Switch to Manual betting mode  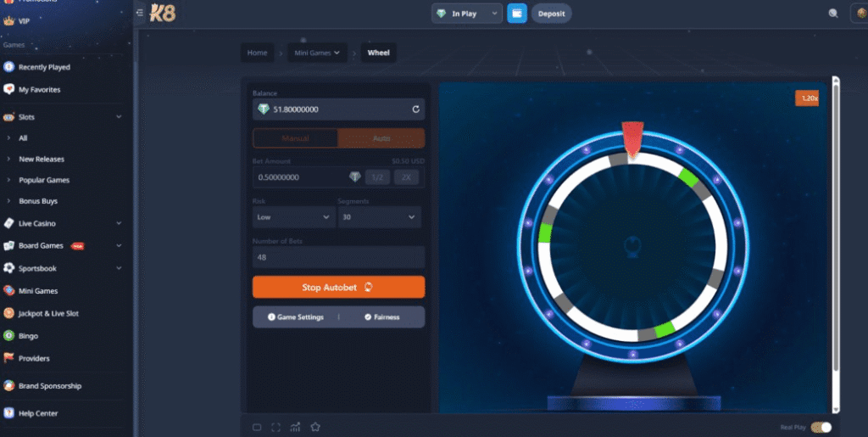[x=295, y=138]
